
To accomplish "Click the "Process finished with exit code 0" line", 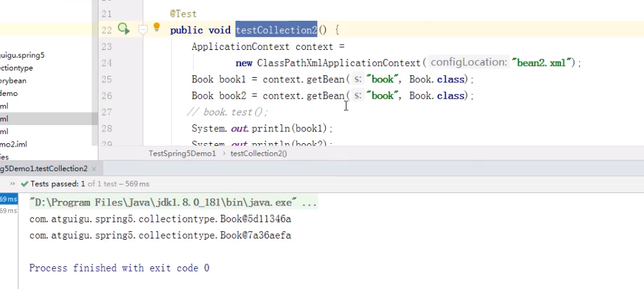I will (x=119, y=268).
